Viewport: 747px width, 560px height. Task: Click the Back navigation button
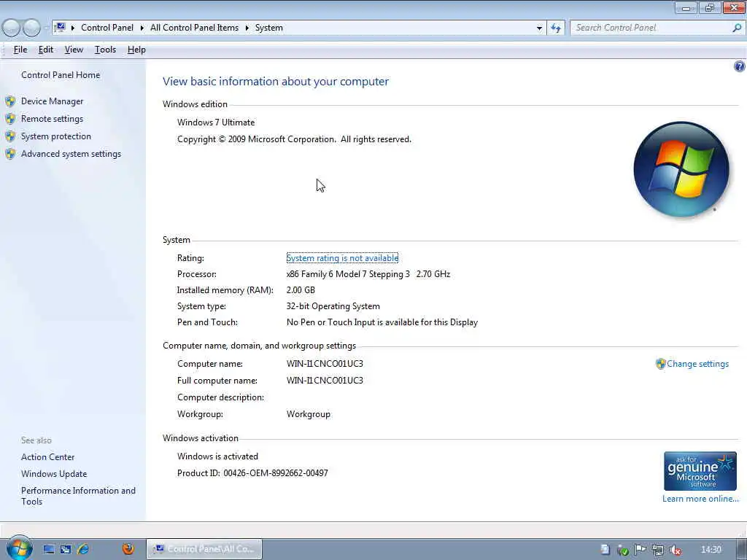[x=12, y=28]
